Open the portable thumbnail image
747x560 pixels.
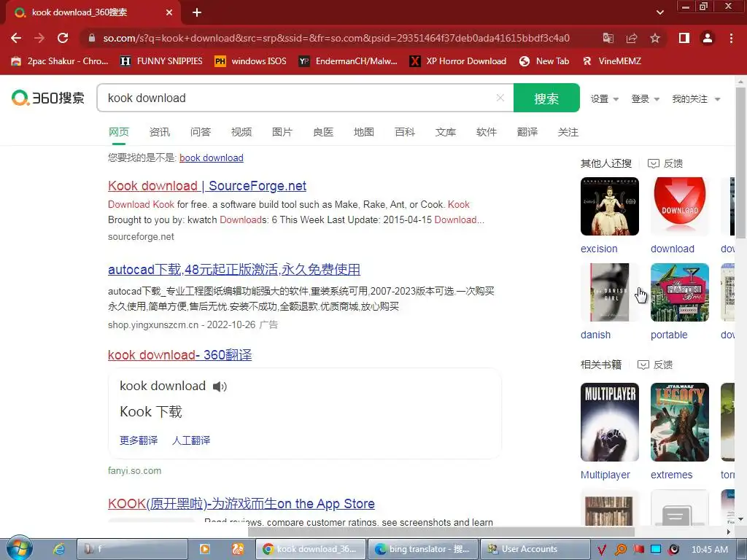tap(680, 292)
